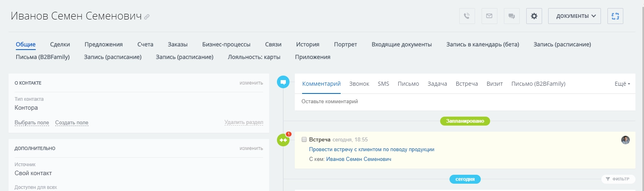
Task: Open the Портрет tab
Action: point(346,44)
